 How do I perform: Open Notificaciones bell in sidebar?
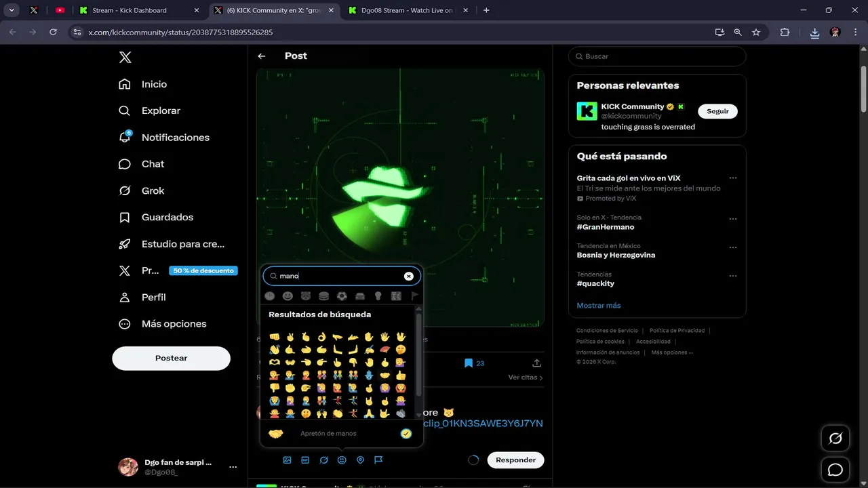pyautogui.click(x=164, y=137)
